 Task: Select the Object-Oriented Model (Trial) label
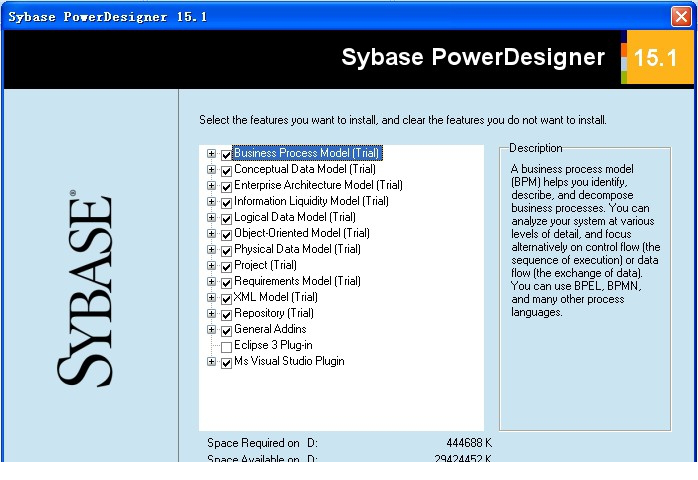(x=302, y=233)
